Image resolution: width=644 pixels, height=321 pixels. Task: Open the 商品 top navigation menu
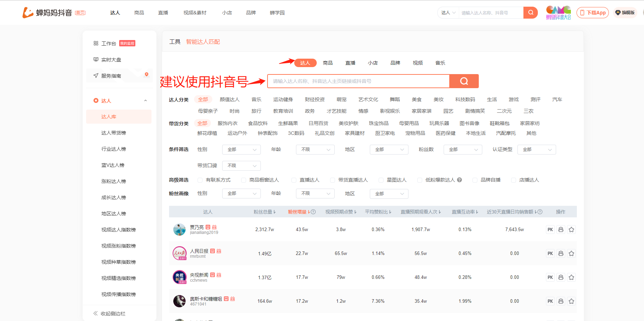[139, 13]
